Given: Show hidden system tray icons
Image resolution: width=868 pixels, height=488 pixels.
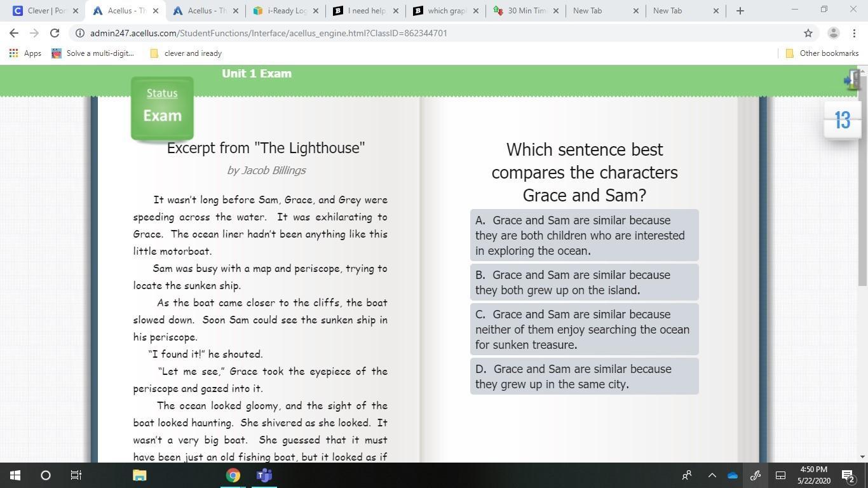Looking at the screenshot, I should (x=712, y=475).
